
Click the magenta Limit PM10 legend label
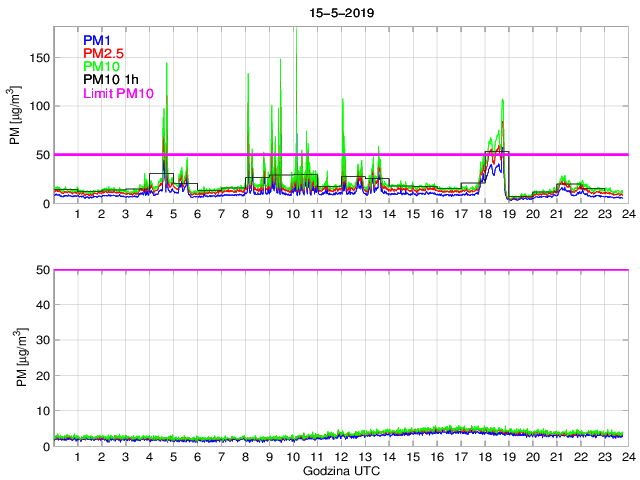(x=118, y=93)
